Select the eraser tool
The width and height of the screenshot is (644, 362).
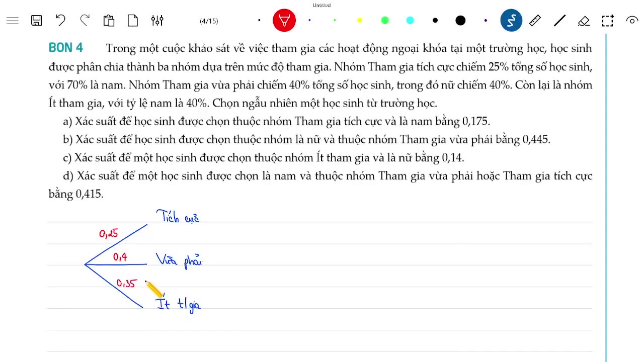tap(584, 21)
